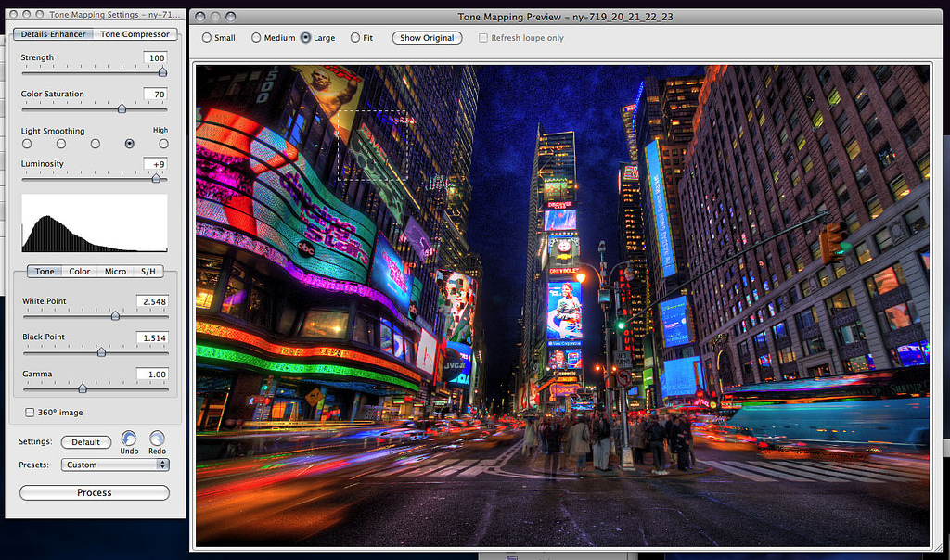This screenshot has height=560, width=950.
Task: Select the middle Light Smoothing radio option
Action: (96, 144)
